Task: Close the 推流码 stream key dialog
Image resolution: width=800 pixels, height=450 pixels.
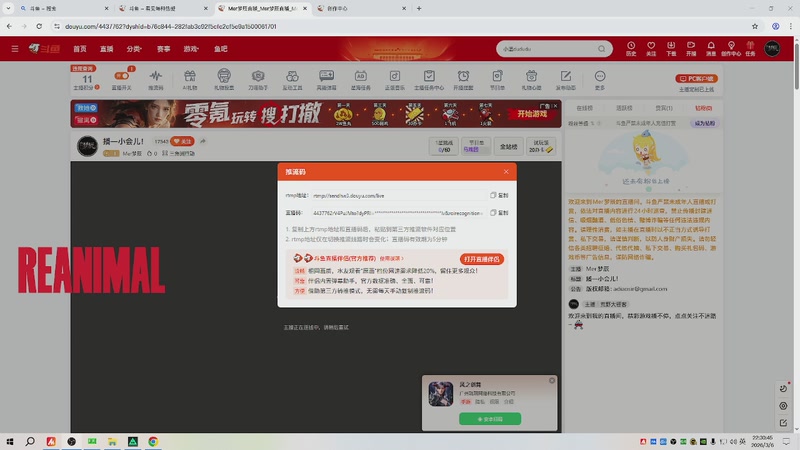Action: click(506, 171)
